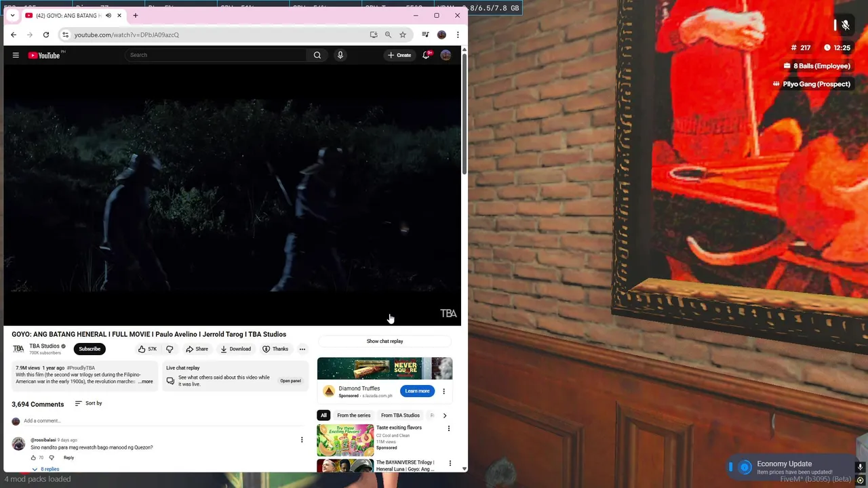Reply to the @rossibalasi comment
This screenshot has width=868, height=488.
pyautogui.click(x=68, y=457)
